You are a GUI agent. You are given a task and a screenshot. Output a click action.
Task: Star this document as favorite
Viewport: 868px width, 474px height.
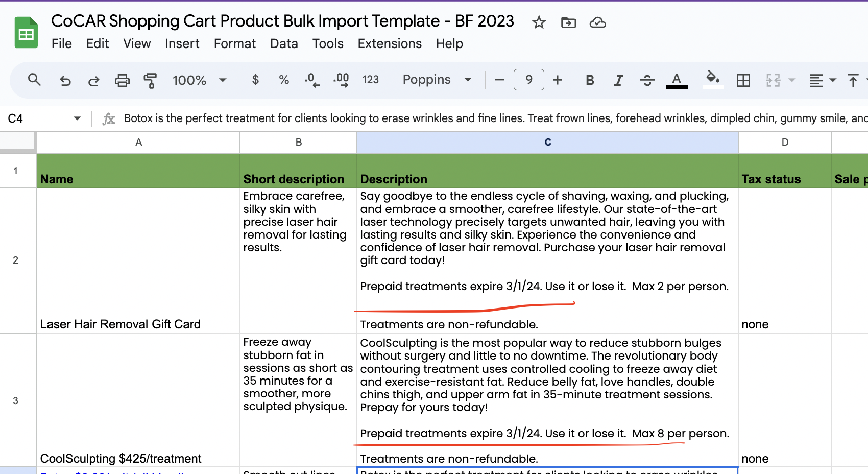(539, 22)
